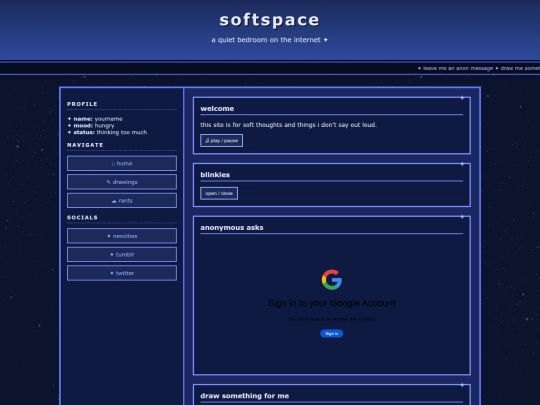
Task: Click the tagline a quiet bedroom on the internet
Action: [x=270, y=40]
